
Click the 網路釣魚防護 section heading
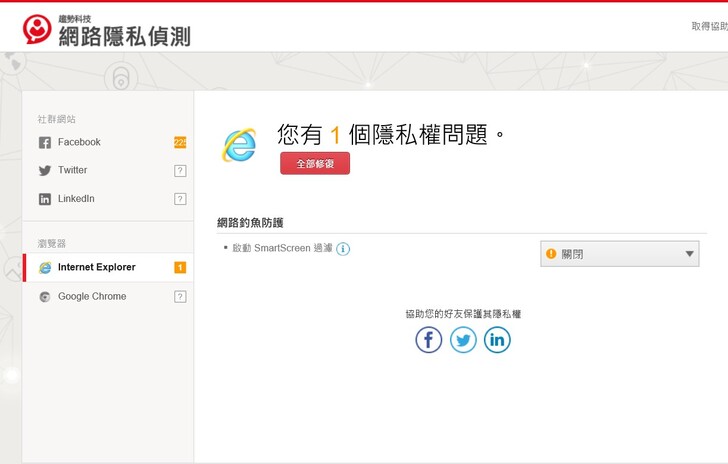[250, 223]
